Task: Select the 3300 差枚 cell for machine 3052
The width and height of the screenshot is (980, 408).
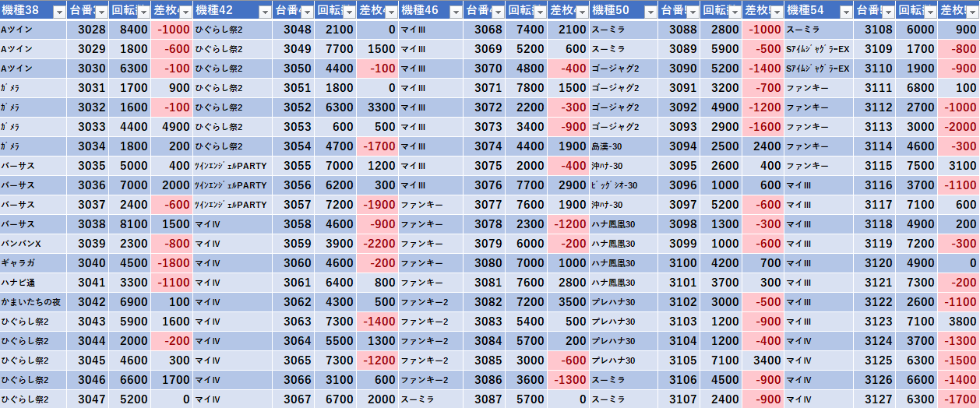Action: (377, 107)
